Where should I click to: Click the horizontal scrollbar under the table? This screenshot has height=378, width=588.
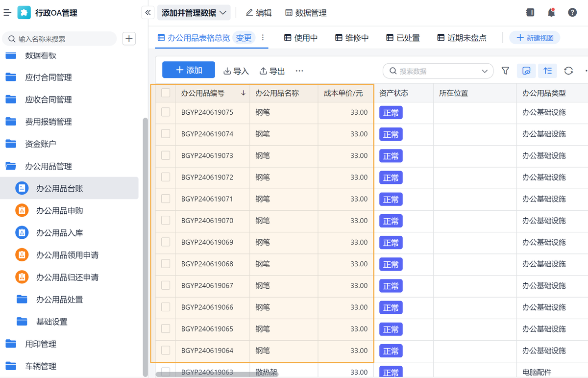tap(217, 375)
